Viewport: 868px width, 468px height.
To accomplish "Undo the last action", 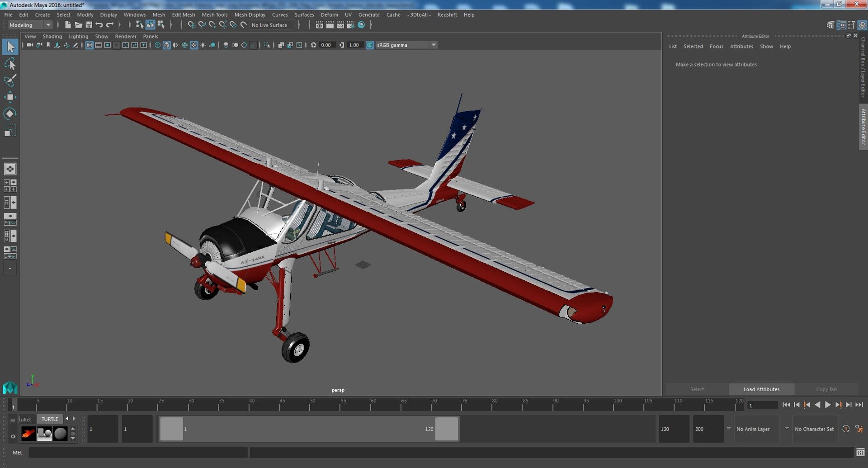I will [99, 25].
